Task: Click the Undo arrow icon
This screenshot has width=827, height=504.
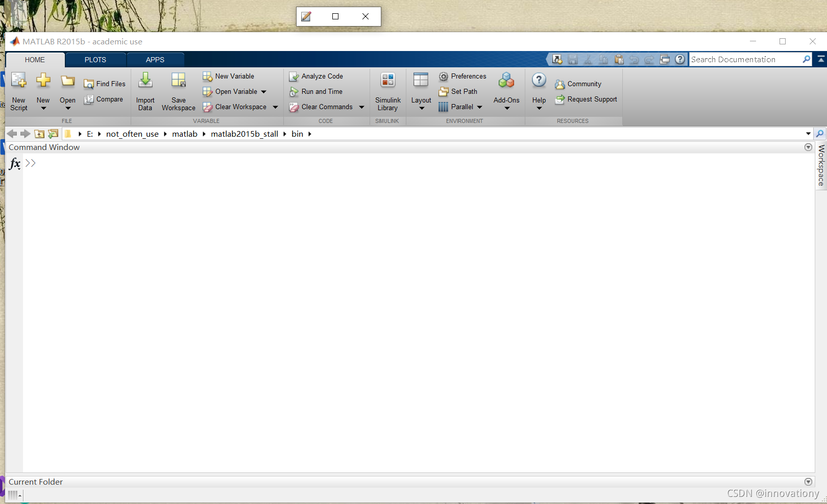Action: tap(634, 60)
